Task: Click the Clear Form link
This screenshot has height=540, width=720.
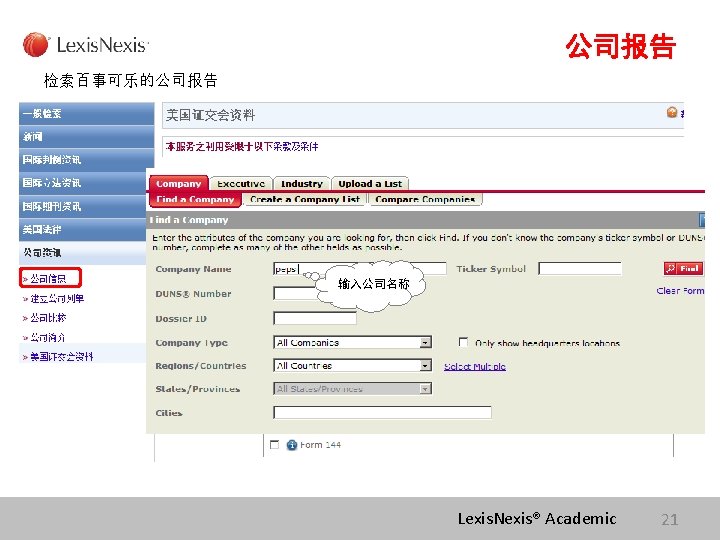Action: [680, 291]
